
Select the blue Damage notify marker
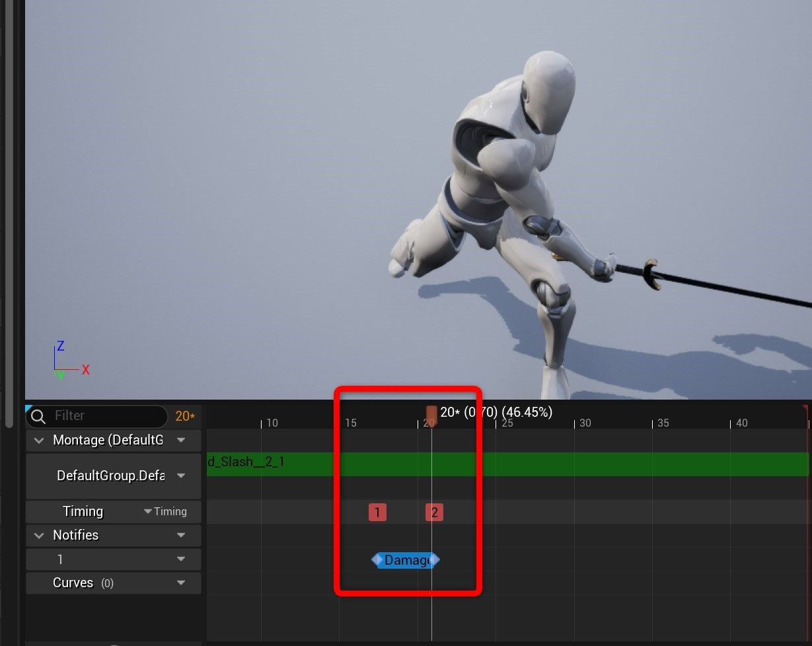pyautogui.click(x=406, y=559)
